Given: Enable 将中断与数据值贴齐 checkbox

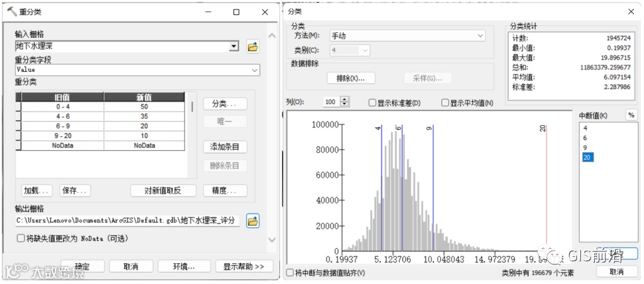Looking at the screenshot, I should pyautogui.click(x=290, y=273).
